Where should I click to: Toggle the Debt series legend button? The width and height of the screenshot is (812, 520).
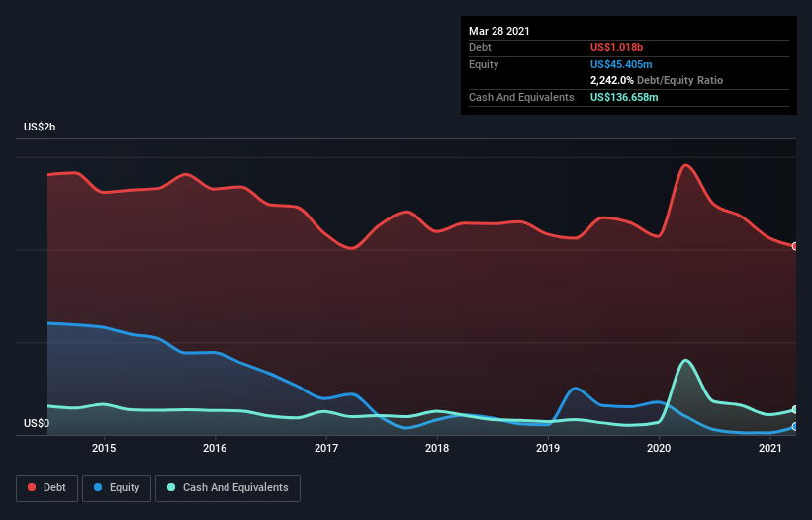click(x=46, y=488)
